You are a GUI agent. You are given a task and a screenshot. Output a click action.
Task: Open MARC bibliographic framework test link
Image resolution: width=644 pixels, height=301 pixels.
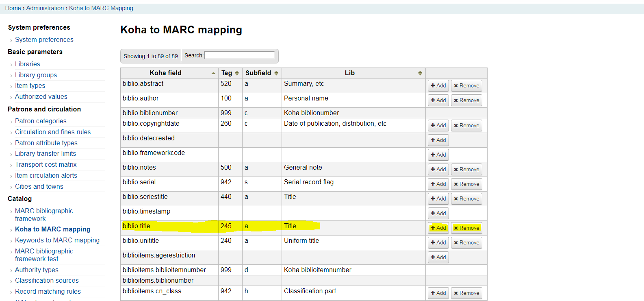[44, 255]
